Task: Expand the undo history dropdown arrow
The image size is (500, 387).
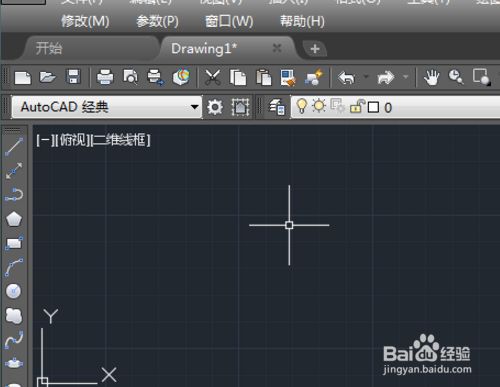Action: [x=366, y=77]
